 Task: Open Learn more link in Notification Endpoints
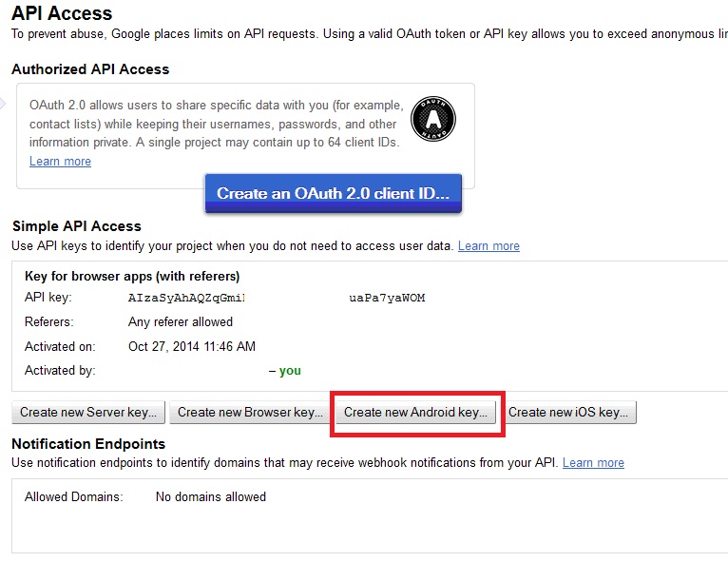pyautogui.click(x=593, y=462)
